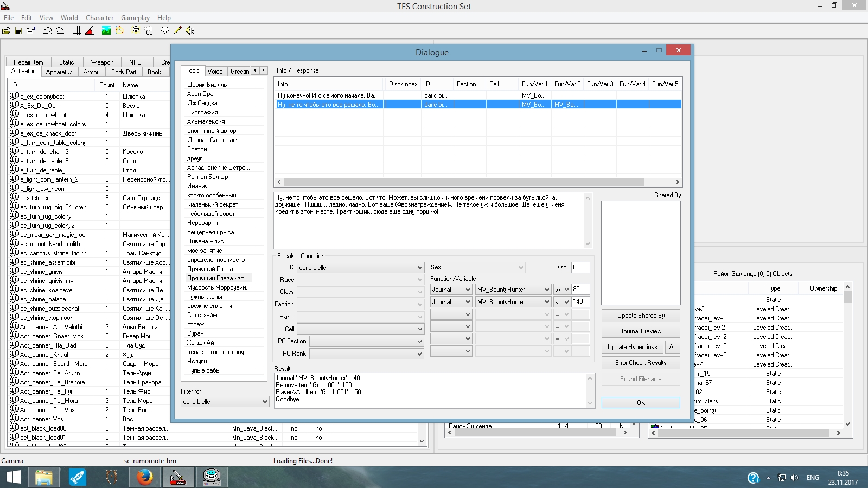Click the Open file toolbar icon
The width and height of the screenshot is (868, 488).
point(6,30)
